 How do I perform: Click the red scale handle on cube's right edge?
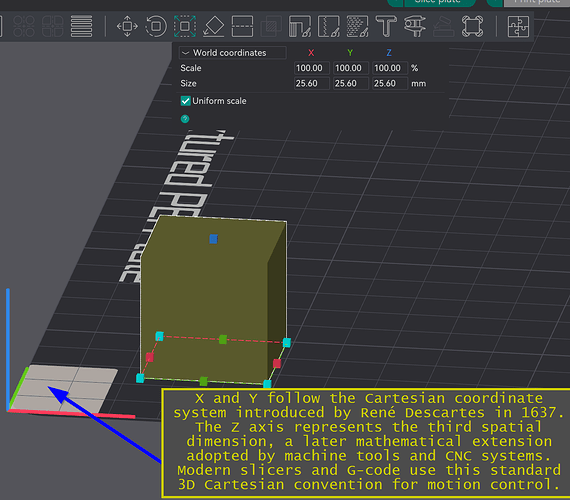[x=277, y=363]
